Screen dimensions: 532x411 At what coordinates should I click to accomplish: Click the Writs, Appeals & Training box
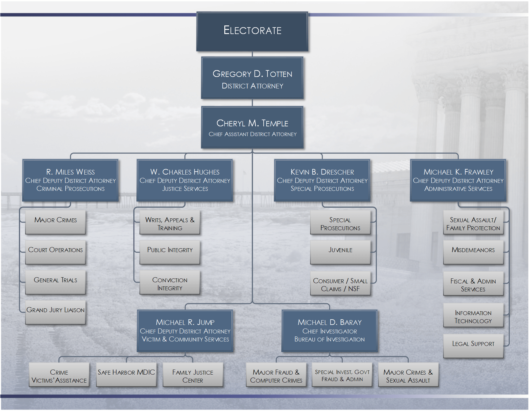click(x=170, y=223)
